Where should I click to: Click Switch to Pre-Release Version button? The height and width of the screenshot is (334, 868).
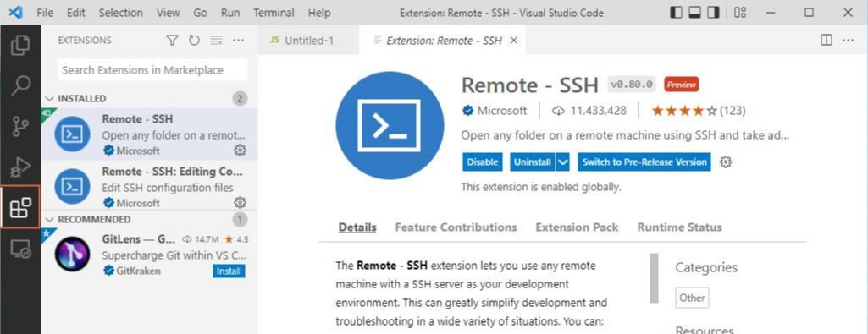pyautogui.click(x=644, y=162)
